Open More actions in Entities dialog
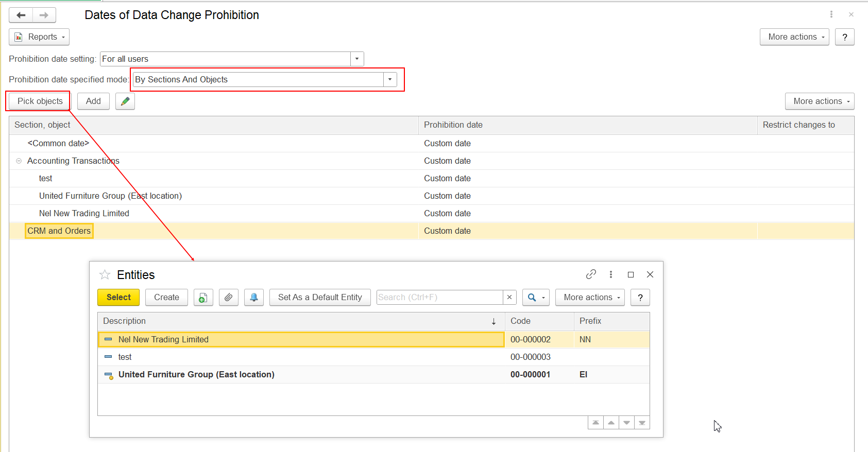 pos(590,298)
